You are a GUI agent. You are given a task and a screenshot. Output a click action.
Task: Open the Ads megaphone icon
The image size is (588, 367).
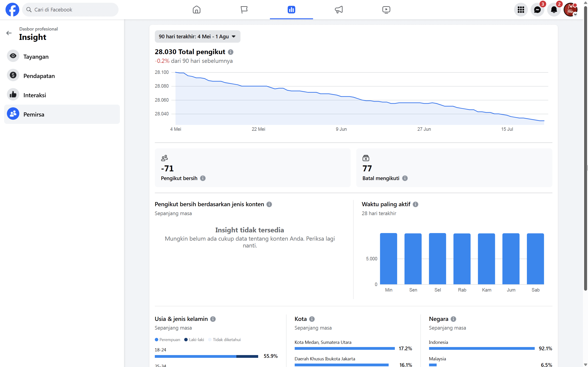pos(339,10)
